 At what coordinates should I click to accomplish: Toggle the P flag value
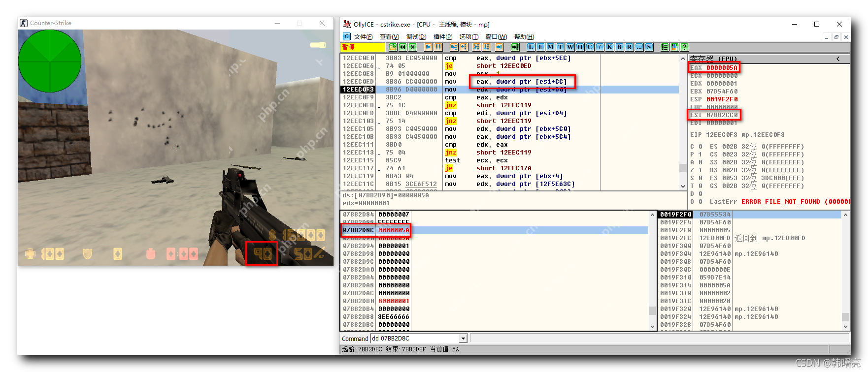coord(701,155)
